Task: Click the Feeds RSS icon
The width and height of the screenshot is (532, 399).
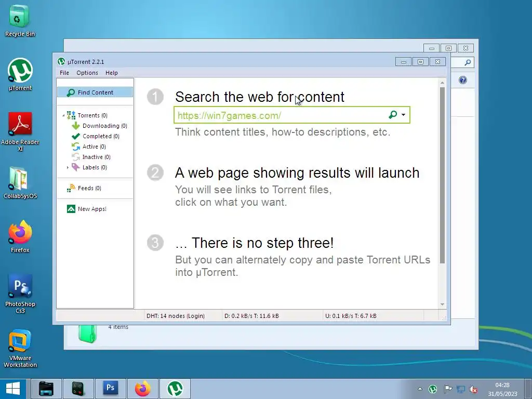Action: 71,188
